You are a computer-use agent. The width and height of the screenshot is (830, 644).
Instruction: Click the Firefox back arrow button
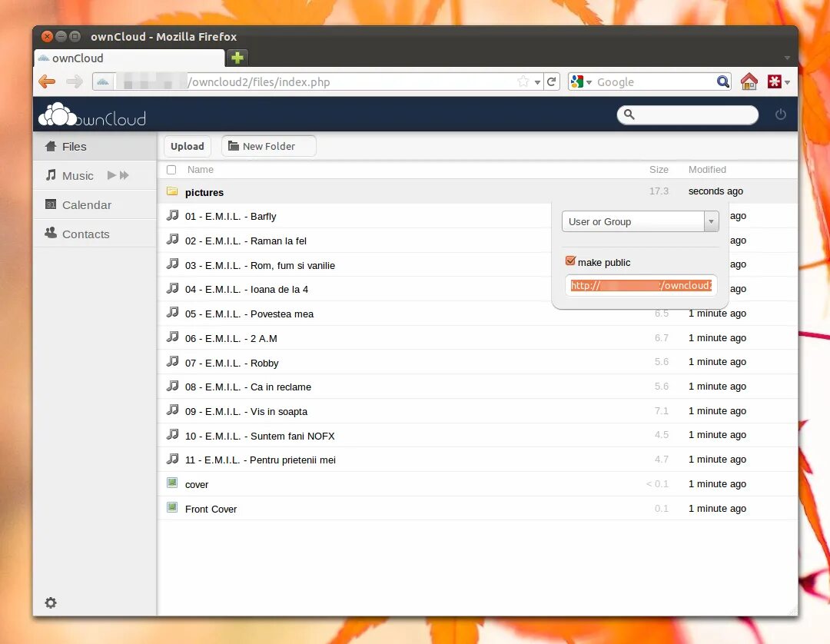(x=47, y=81)
